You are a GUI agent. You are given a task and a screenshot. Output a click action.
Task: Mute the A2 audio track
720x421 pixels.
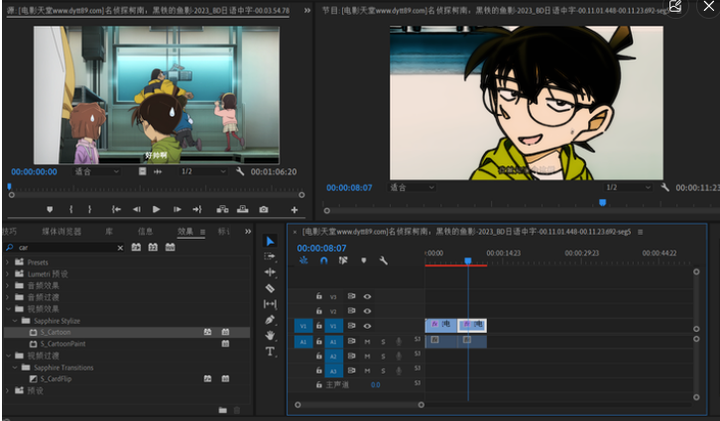(x=367, y=356)
